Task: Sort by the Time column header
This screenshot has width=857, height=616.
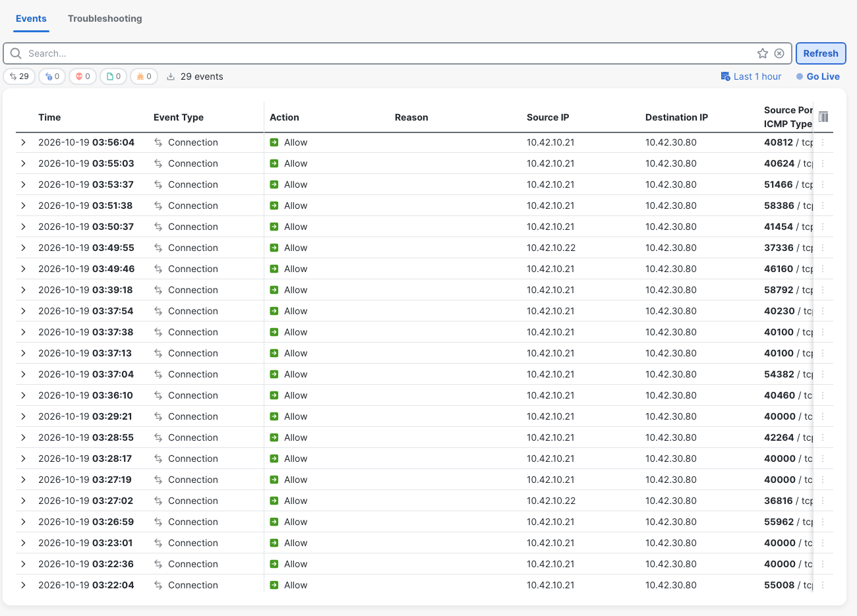Action: point(49,117)
